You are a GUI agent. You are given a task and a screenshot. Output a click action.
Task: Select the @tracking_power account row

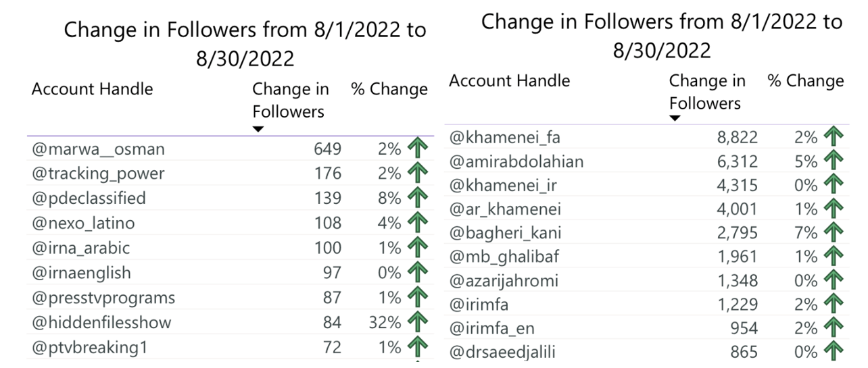229,174
